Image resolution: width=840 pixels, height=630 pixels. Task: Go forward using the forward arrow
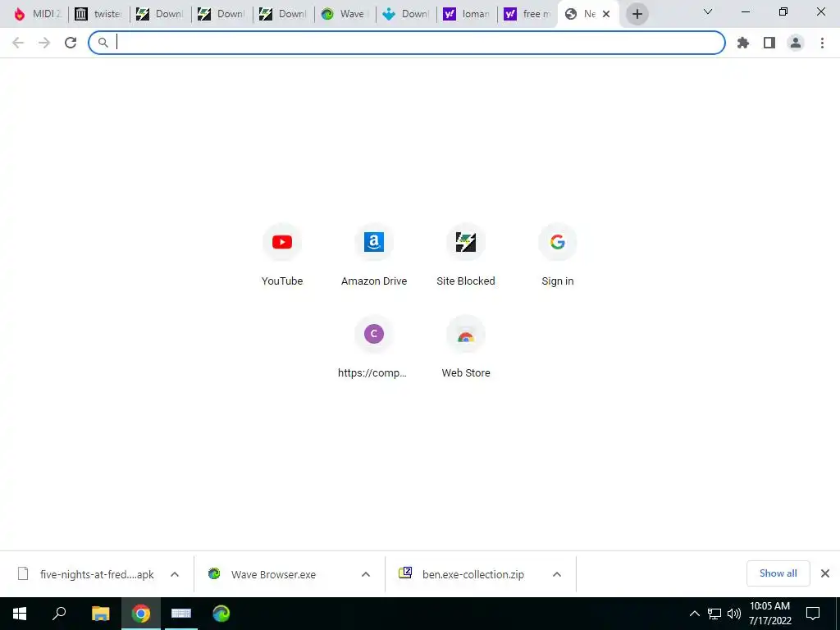click(x=44, y=43)
